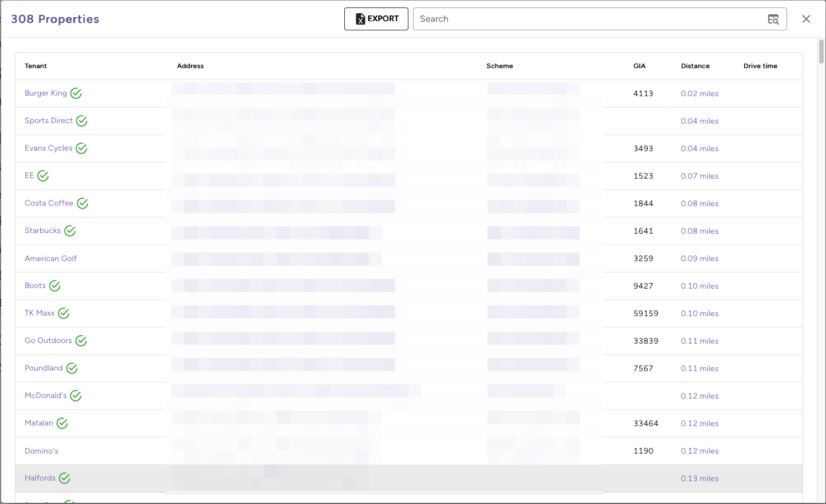This screenshot has width=826, height=504.
Task: Sort the table by the Distance column header
Action: pos(695,66)
